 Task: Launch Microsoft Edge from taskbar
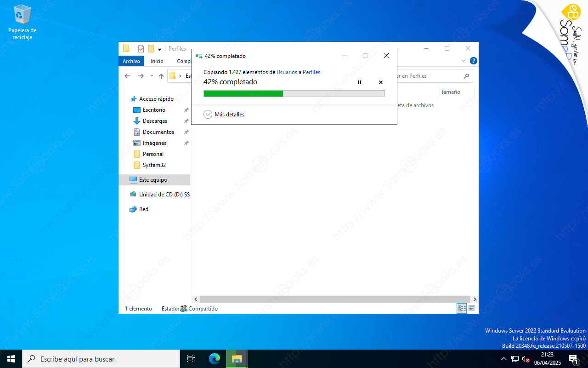tap(214, 359)
